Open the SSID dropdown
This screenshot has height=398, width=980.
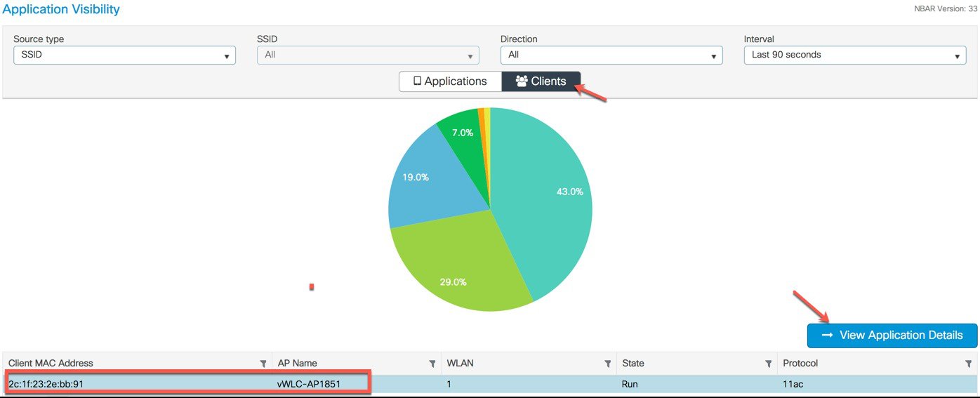coord(368,55)
